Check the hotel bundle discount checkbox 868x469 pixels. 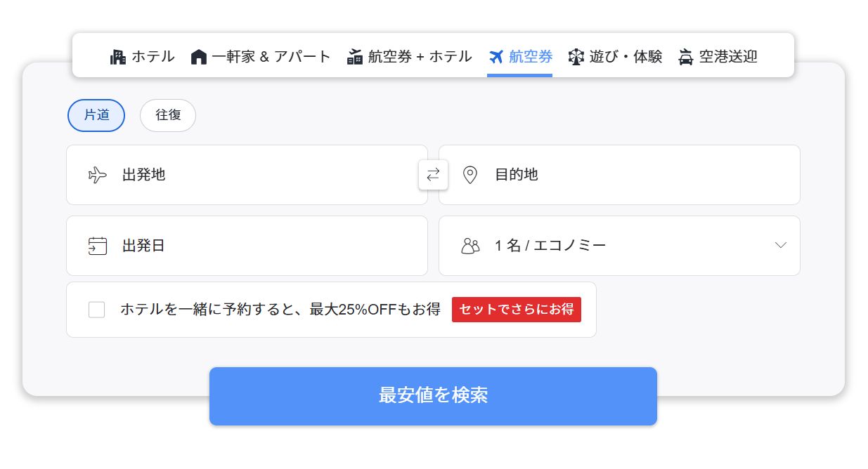[97, 310]
